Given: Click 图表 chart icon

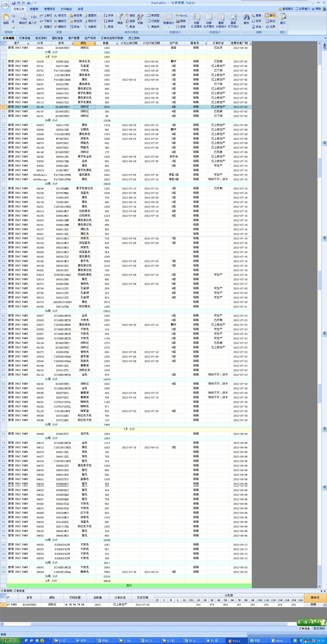Looking at the screenshot, I should pos(181,21).
